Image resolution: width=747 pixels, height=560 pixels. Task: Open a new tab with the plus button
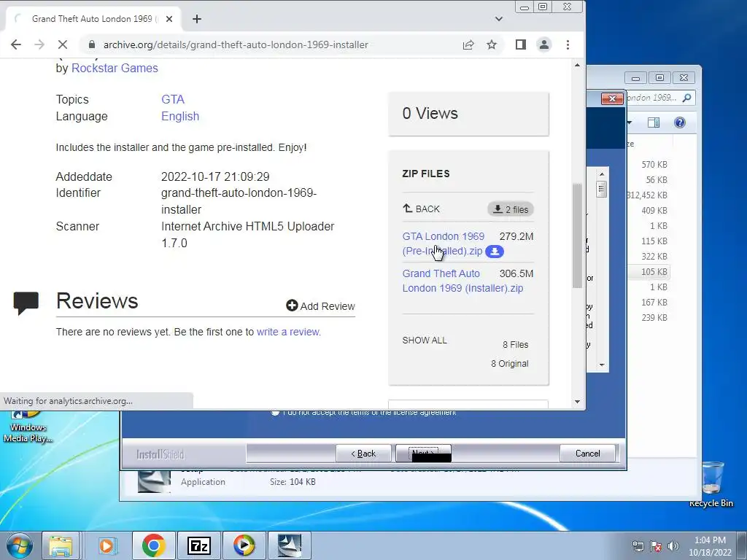tap(197, 19)
